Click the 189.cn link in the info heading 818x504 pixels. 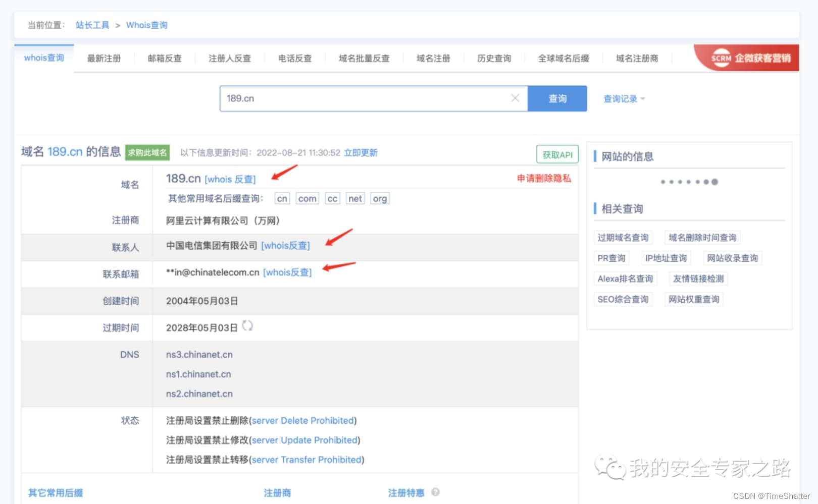pos(65,151)
